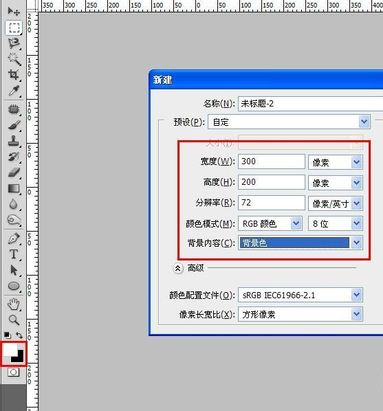Viewport: 383px width, 411px height.
Task: Select the Zoom tool
Action: pyautogui.click(x=14, y=320)
